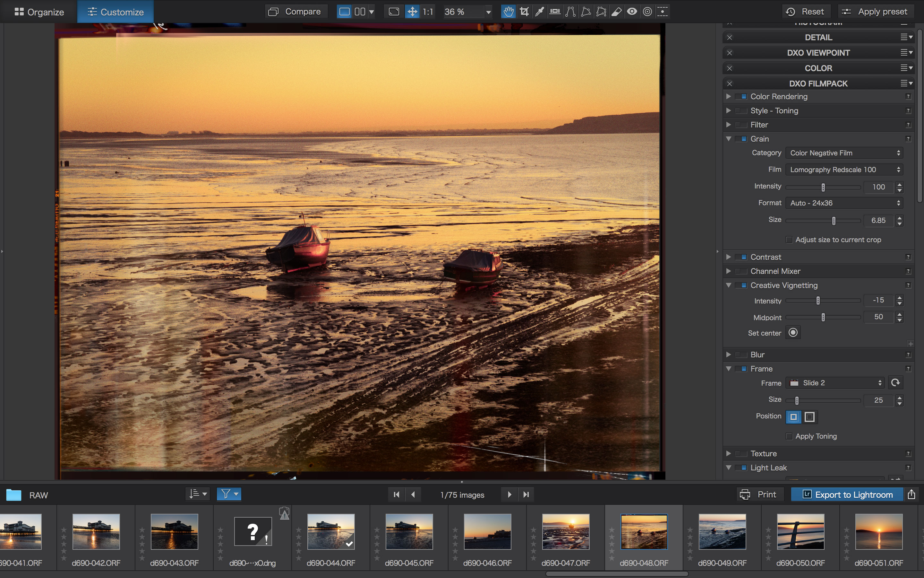This screenshot has height=578, width=924.
Task: Select the hand pan tool
Action: tap(508, 12)
